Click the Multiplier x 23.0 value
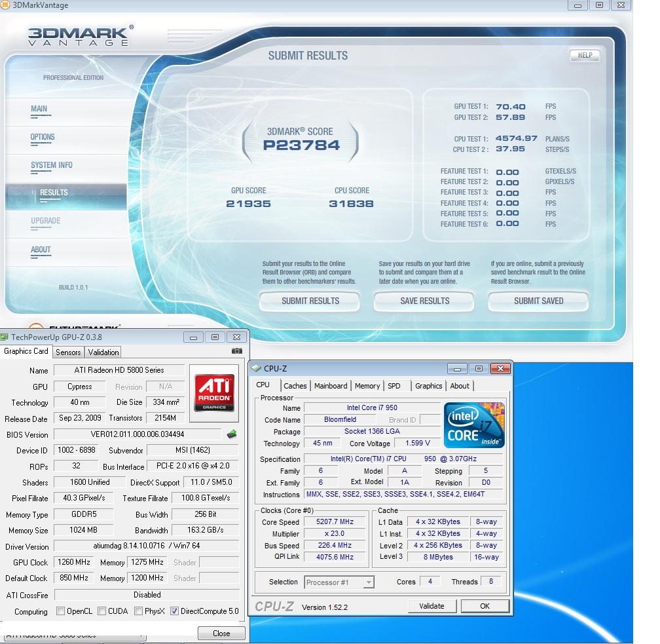Viewport: 660px width, 644px height. 335,534
